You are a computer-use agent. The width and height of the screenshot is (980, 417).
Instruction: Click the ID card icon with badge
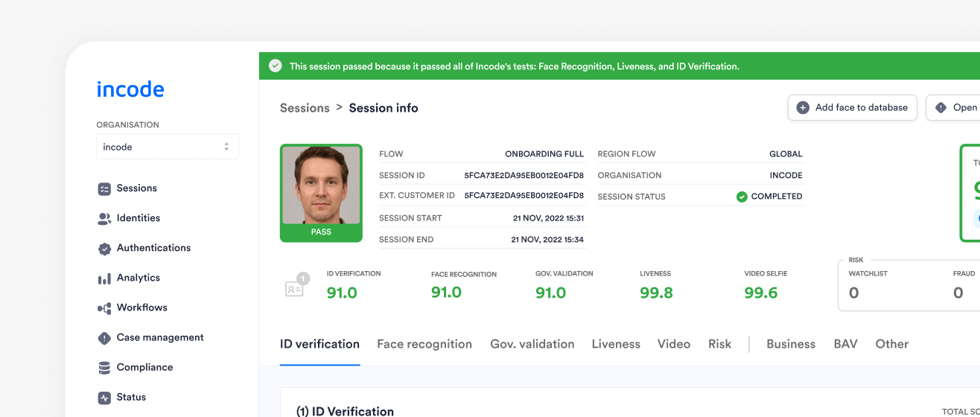click(295, 288)
